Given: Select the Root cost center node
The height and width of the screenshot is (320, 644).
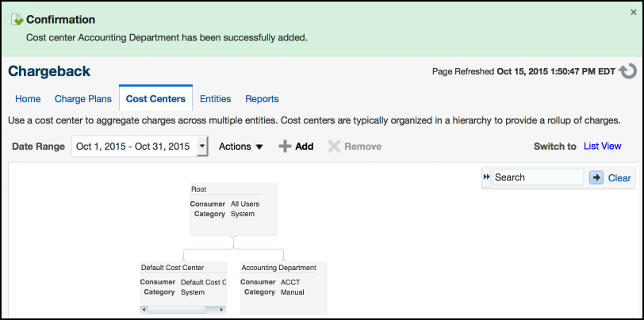Looking at the screenshot, I should (232, 208).
